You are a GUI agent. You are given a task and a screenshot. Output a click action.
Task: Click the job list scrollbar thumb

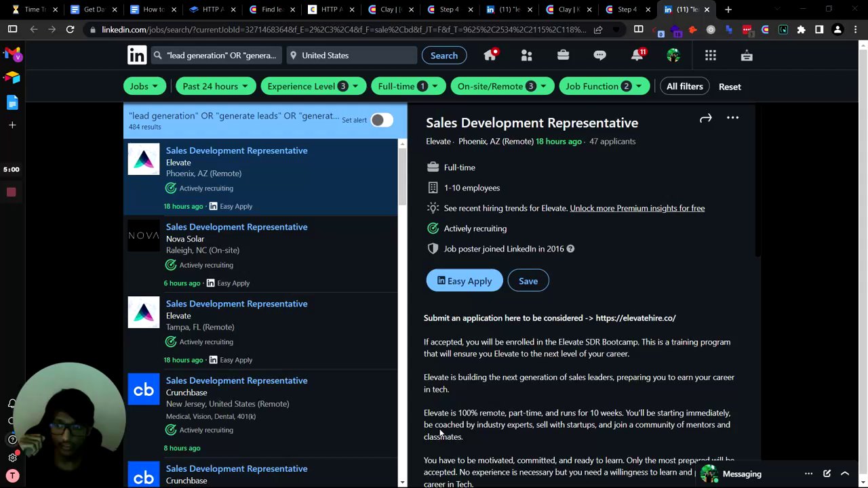[403, 176]
